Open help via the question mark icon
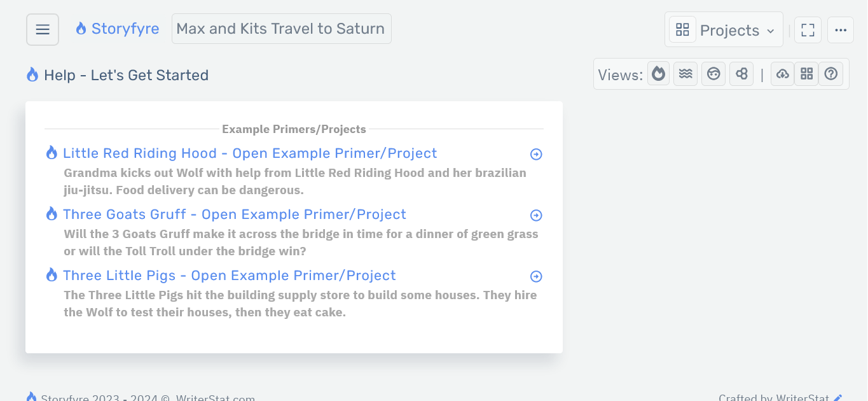Image resolution: width=868 pixels, height=401 pixels. click(831, 73)
